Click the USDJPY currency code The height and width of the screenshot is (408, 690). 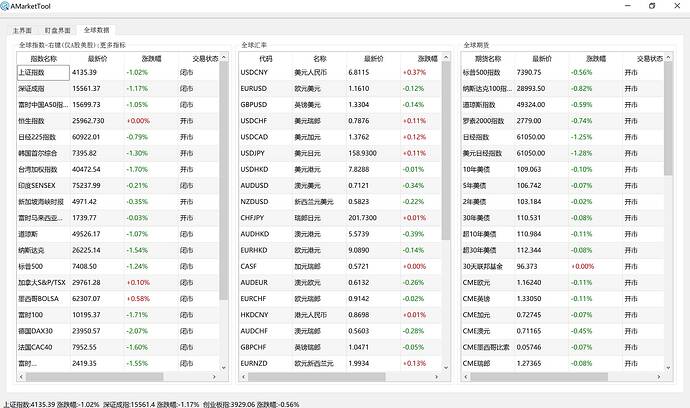(253, 153)
